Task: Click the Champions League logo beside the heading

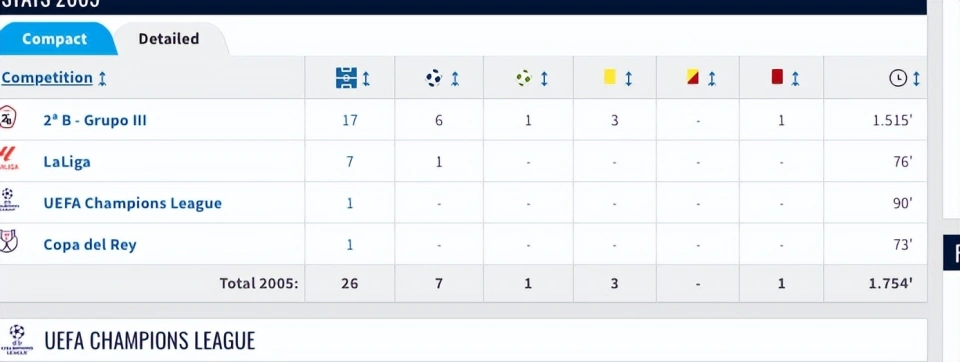Action: (17, 339)
